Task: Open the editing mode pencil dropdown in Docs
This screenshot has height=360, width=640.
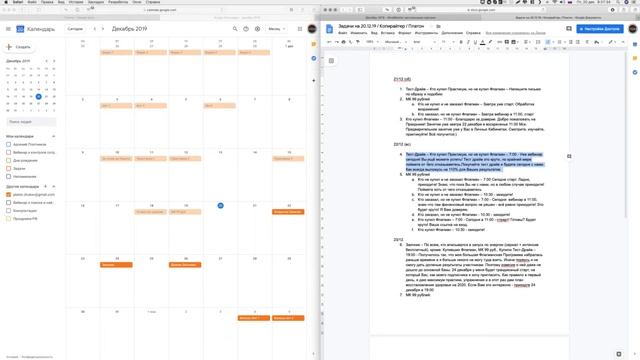Action: point(612,42)
